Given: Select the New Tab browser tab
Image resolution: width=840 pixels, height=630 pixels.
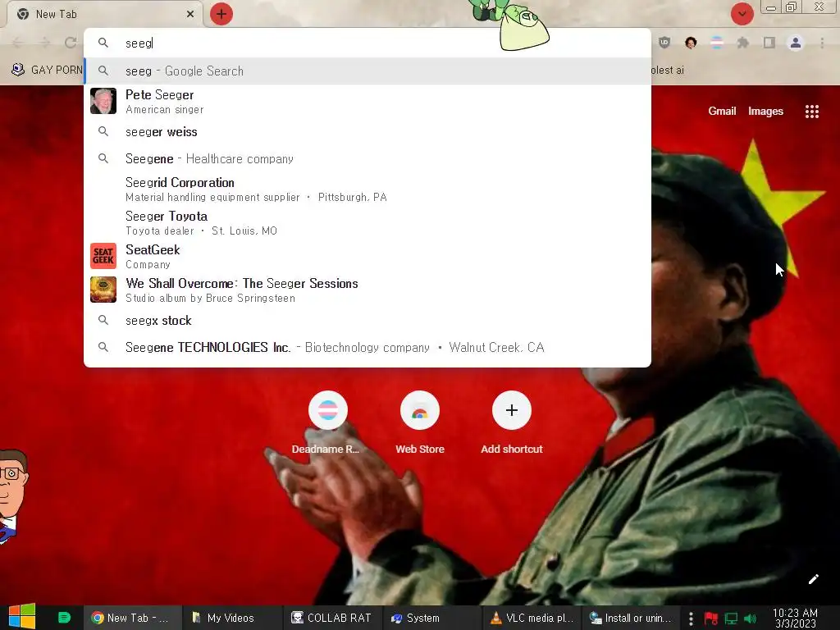Looking at the screenshot, I should [x=104, y=14].
